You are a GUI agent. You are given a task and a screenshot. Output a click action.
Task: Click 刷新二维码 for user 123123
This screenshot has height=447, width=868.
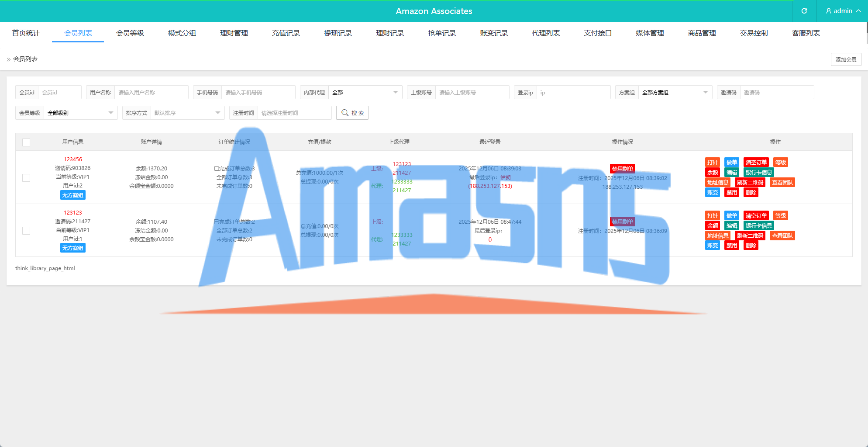pyautogui.click(x=750, y=236)
